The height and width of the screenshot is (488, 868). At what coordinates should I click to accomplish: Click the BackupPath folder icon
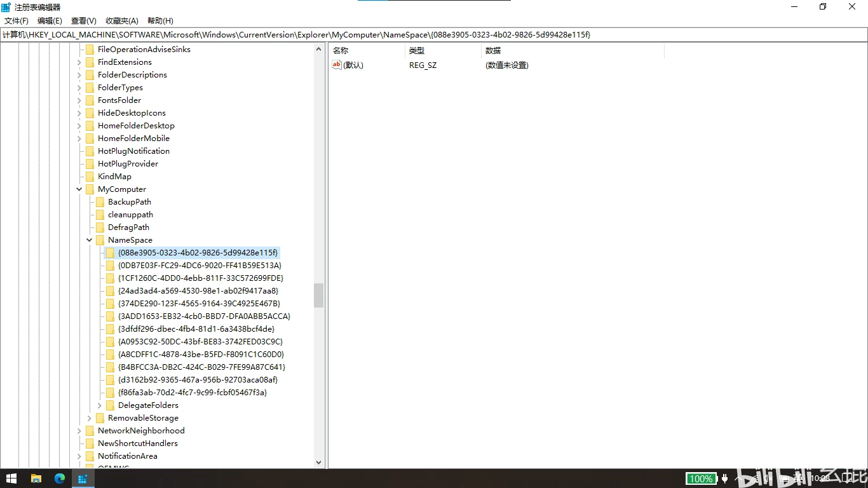point(100,202)
